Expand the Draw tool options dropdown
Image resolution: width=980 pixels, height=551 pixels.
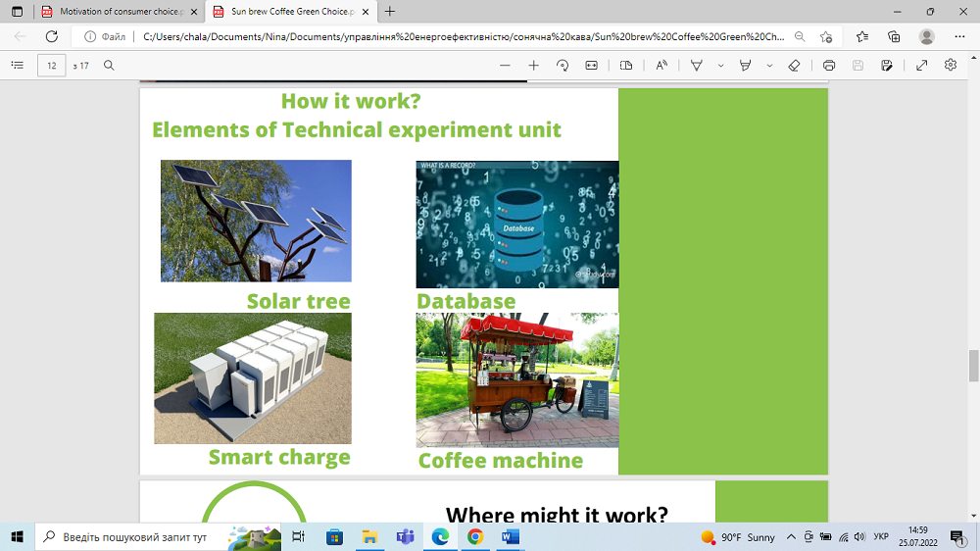pos(720,66)
